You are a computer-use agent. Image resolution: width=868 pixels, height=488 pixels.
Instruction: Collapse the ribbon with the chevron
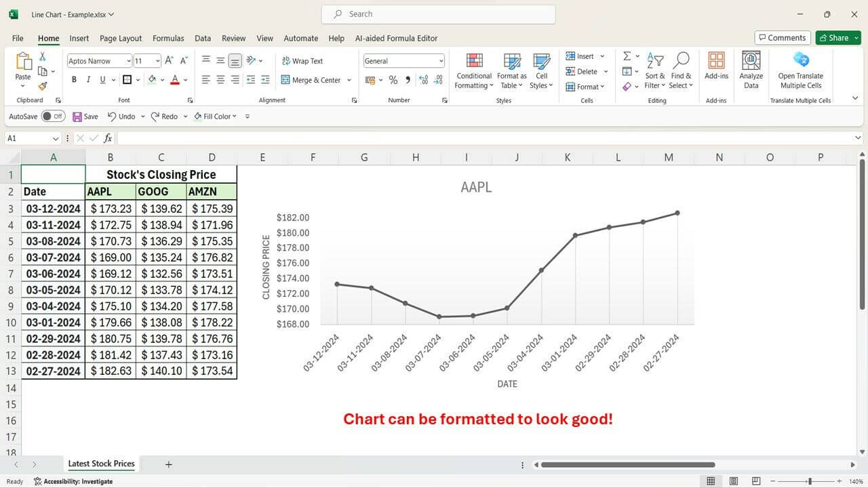point(856,99)
